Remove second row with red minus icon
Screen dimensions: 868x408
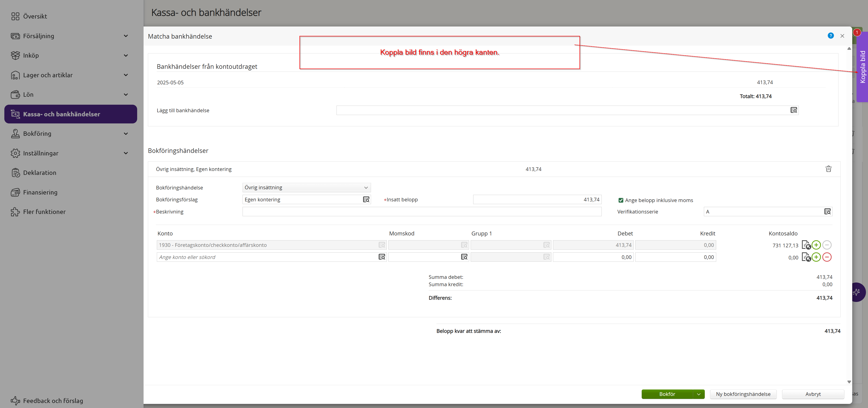point(827,257)
